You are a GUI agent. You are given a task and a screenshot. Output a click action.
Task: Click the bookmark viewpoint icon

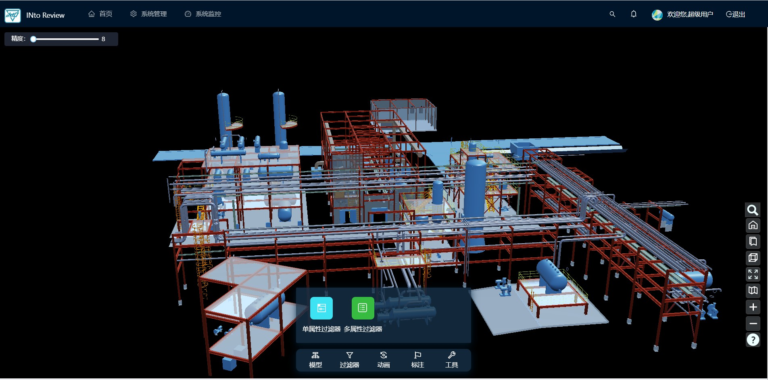[x=753, y=241]
